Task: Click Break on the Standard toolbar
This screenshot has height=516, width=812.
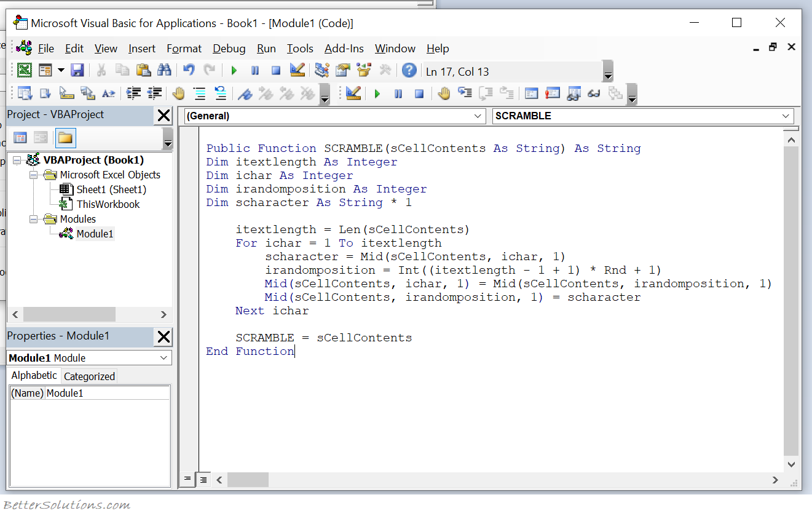Action: point(255,70)
